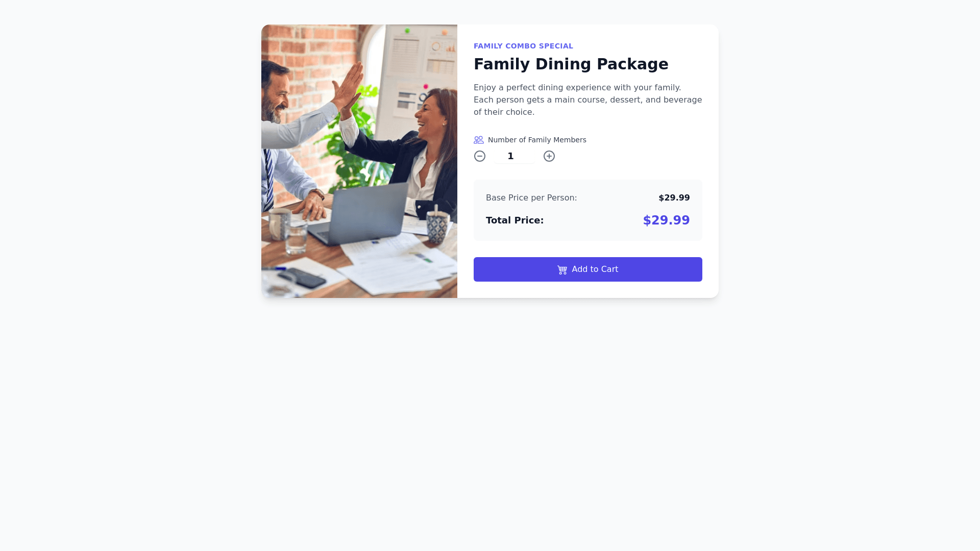This screenshot has width=980, height=551.
Task: Increase family members with the plus icon
Action: (549, 156)
